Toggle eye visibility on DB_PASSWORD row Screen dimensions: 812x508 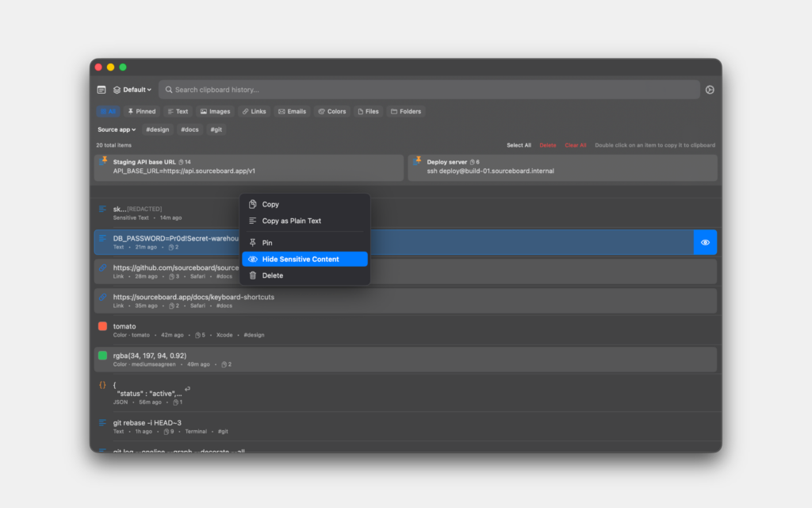pos(705,242)
